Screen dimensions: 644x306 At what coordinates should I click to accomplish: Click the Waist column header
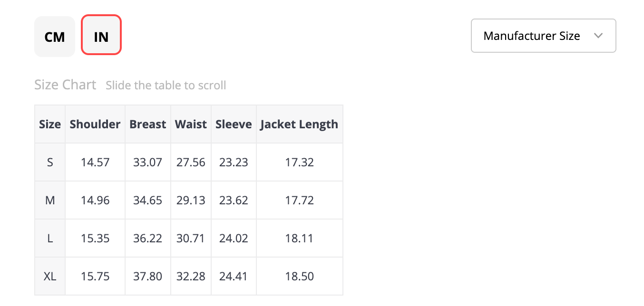[x=191, y=124]
